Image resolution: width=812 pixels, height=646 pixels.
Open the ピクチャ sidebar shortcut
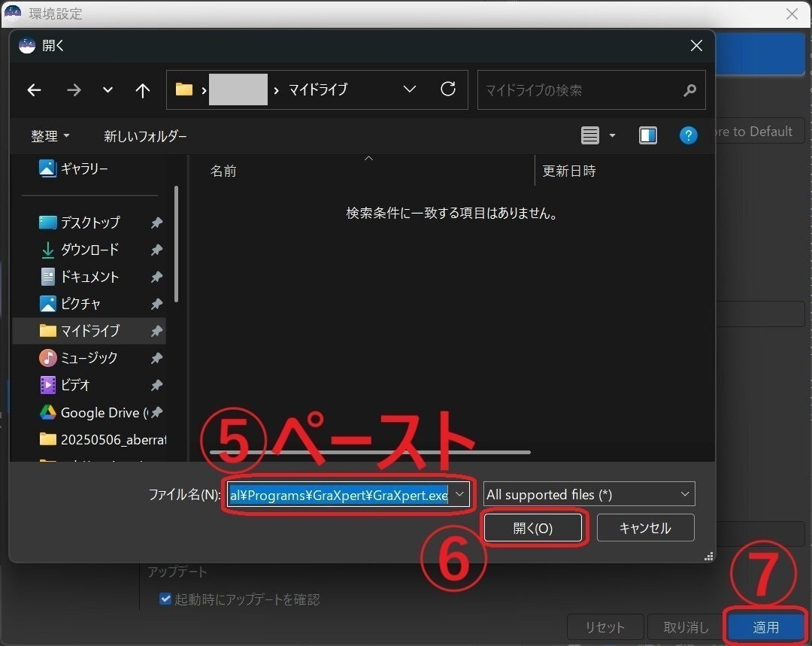pos(81,304)
